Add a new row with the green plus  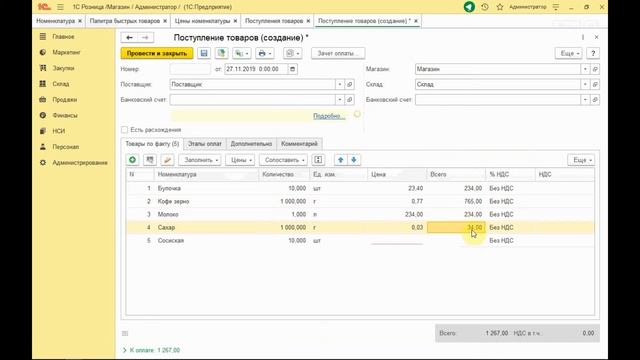[x=132, y=160]
